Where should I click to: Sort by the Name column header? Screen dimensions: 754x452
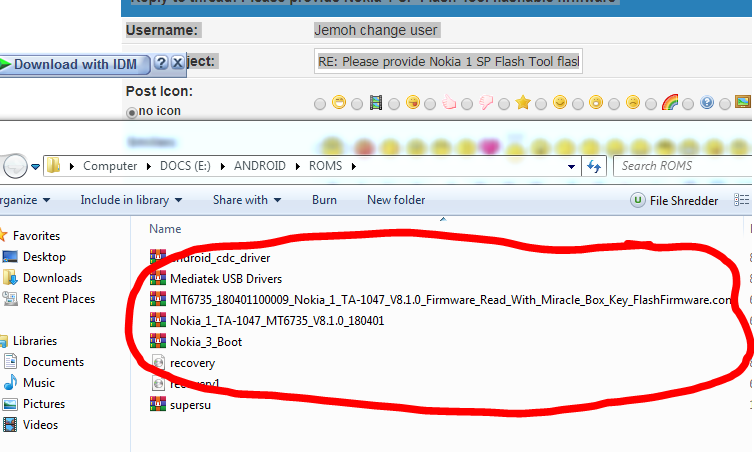tap(165, 229)
